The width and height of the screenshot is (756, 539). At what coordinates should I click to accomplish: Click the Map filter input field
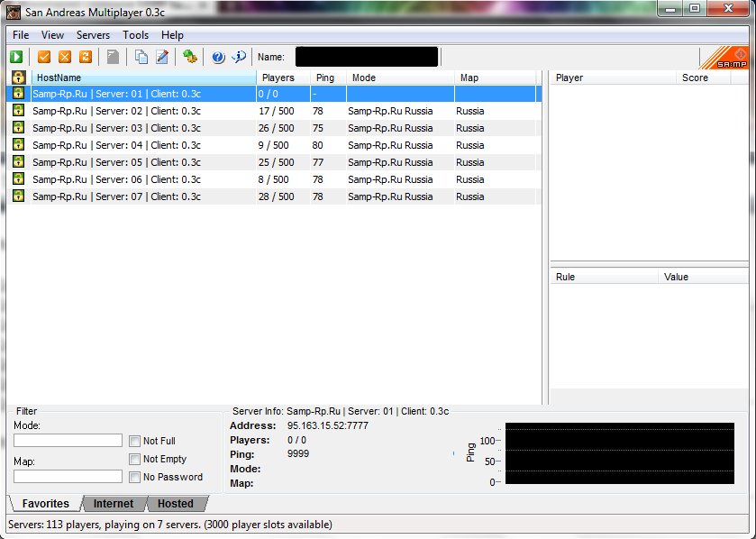pos(68,477)
